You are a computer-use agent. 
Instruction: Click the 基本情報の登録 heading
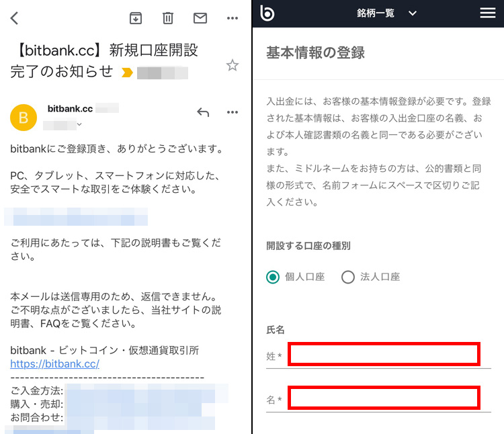pyautogui.click(x=316, y=52)
